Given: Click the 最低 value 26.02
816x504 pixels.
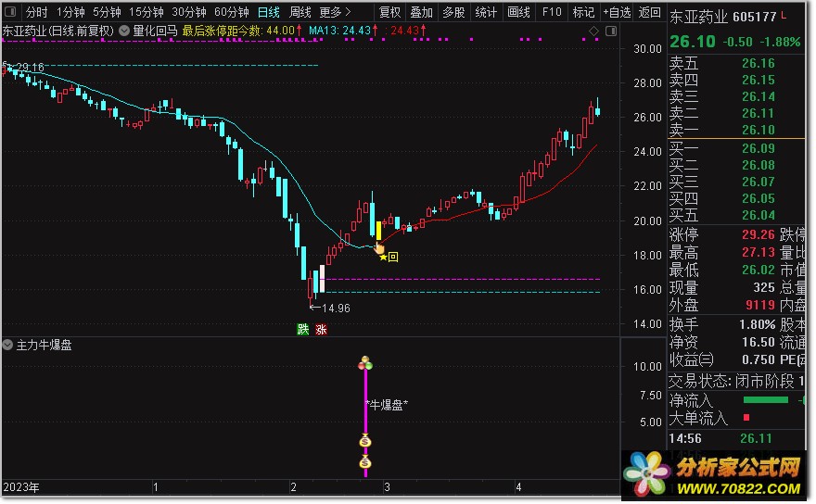Looking at the screenshot, I should pos(759,270).
